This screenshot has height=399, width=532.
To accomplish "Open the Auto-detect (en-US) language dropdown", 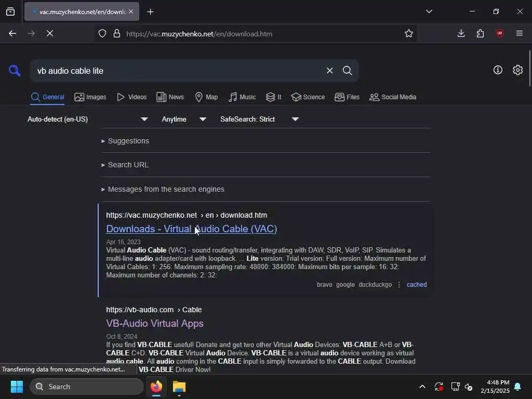I will pos(87,119).
